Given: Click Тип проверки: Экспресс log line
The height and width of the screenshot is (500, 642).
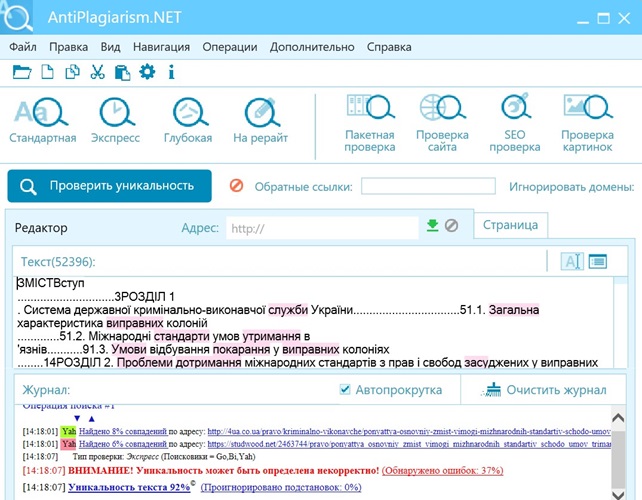Looking at the screenshot, I should point(164,457).
